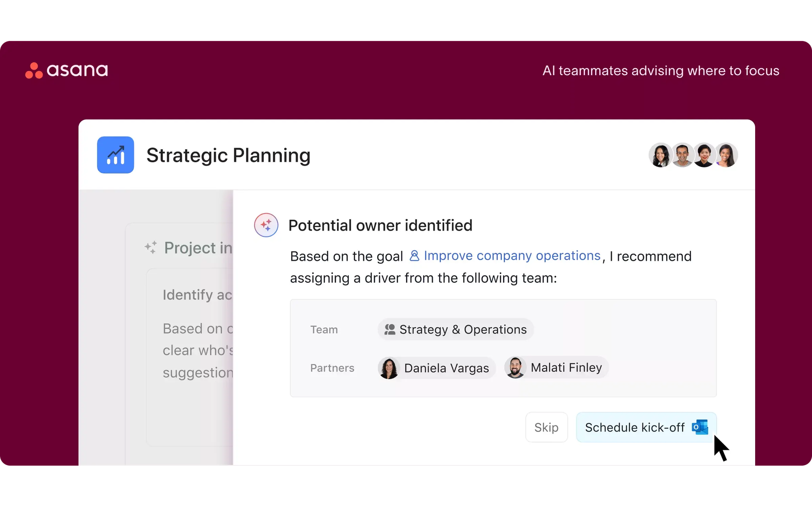Select the Daniela Vargas partner chip
The image size is (812, 510).
pos(436,368)
